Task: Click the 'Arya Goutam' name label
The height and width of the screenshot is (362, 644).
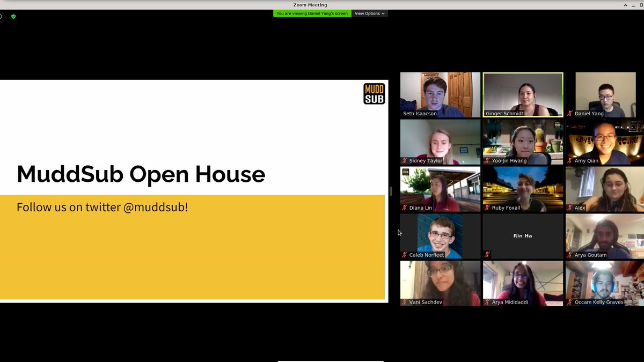Action: (x=590, y=255)
